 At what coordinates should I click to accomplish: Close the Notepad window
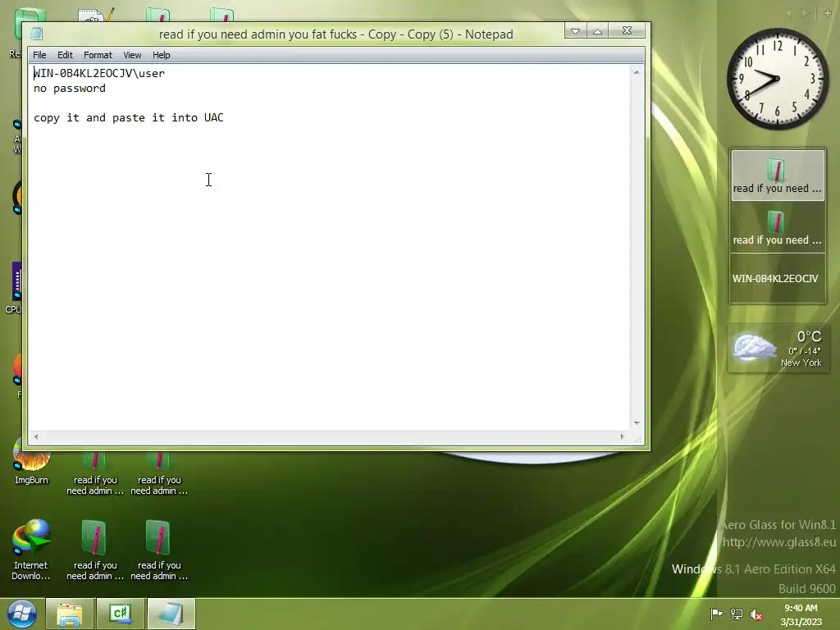627,31
